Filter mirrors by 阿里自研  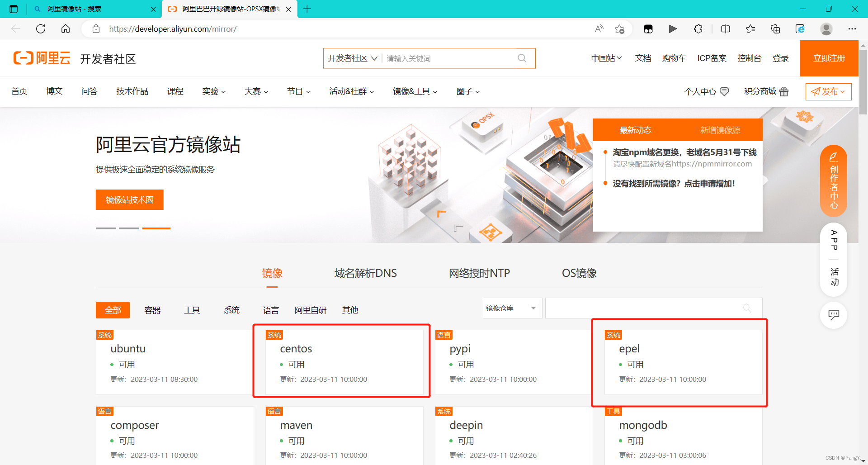click(x=311, y=310)
